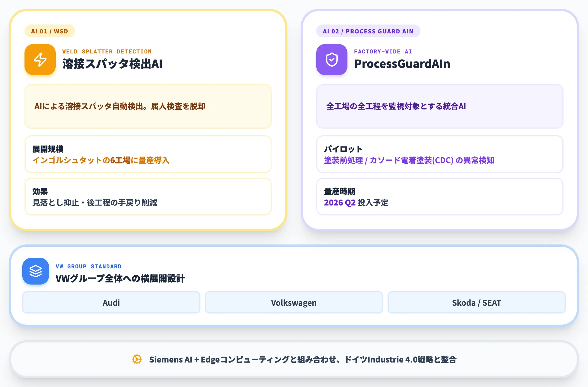Click the 2026 Q2 投入予定 text
Viewport: 588px width, 387px height.
click(x=356, y=203)
